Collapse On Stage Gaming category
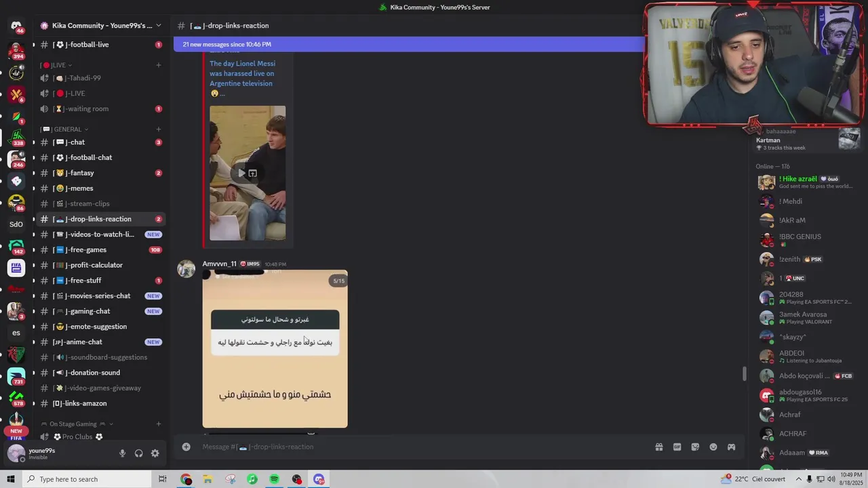The height and width of the screenshot is (488, 868). click(77, 424)
